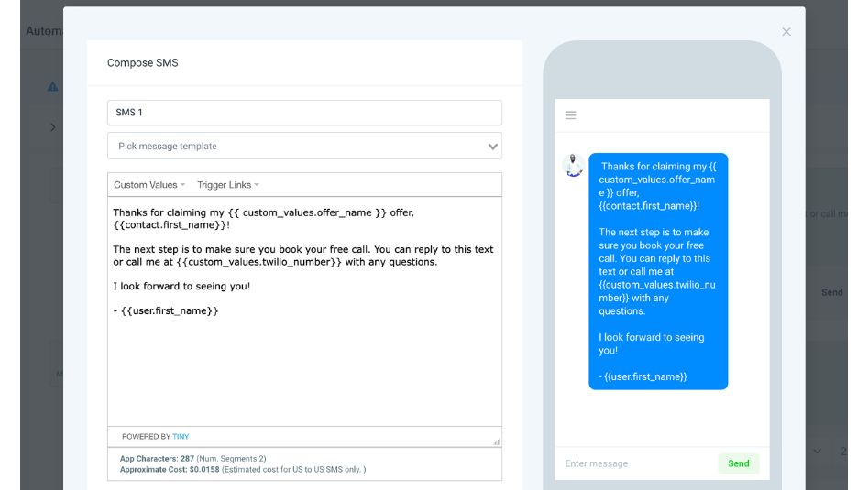Viewport: 868px width, 490px height.
Task: Click the Compose SMS heading
Action: pos(143,63)
